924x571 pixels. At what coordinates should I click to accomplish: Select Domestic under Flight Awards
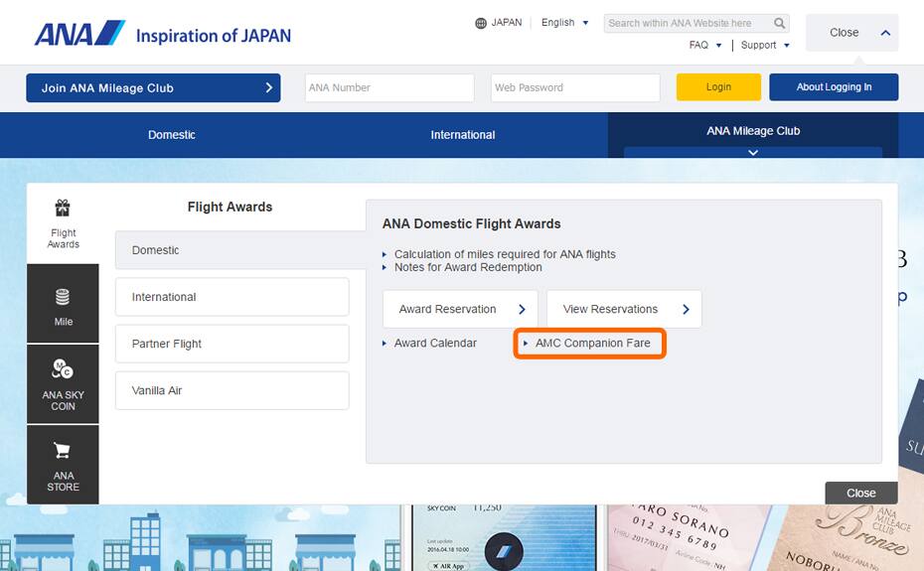tap(240, 250)
